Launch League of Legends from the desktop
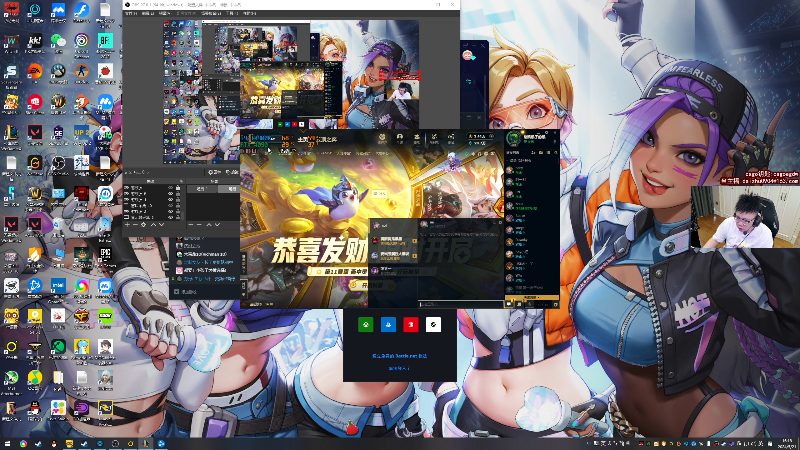This screenshot has width=800, height=450. pos(11,133)
